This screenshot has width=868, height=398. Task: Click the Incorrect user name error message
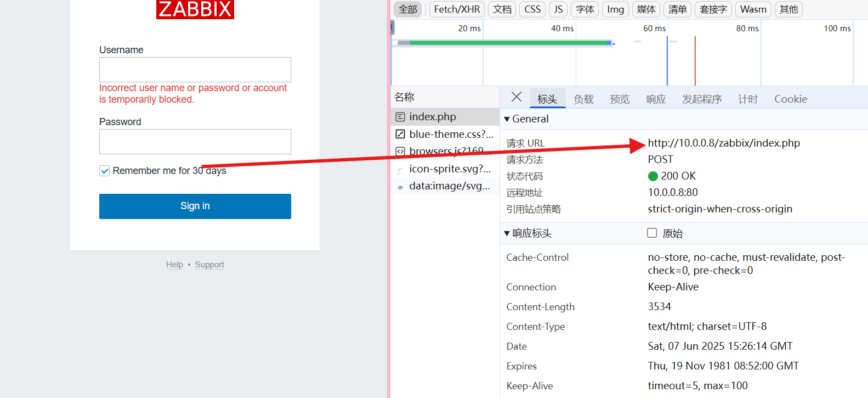(193, 94)
